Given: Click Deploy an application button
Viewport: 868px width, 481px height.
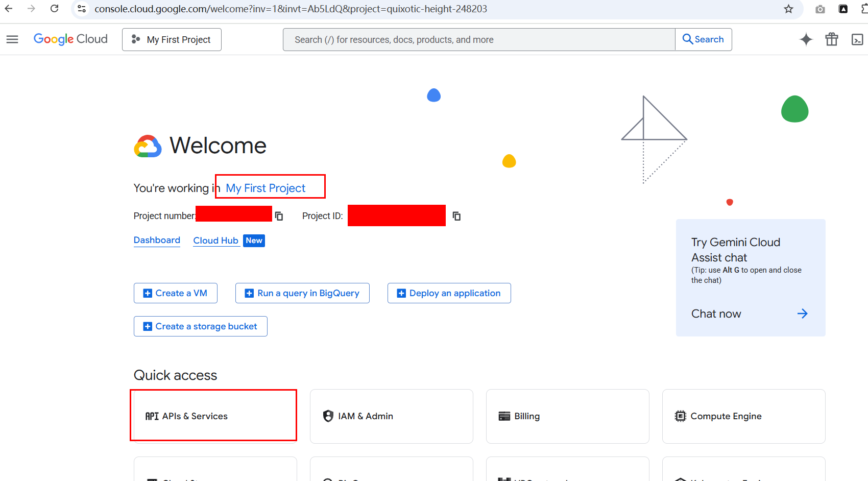Looking at the screenshot, I should tap(449, 293).
